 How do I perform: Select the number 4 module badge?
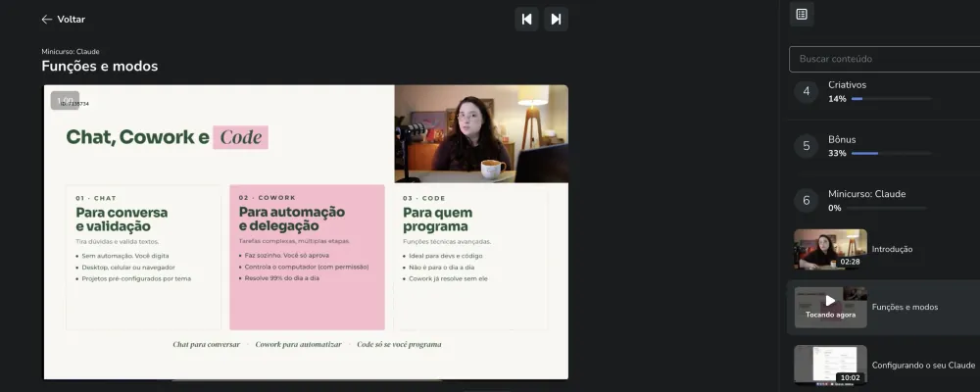click(x=806, y=91)
